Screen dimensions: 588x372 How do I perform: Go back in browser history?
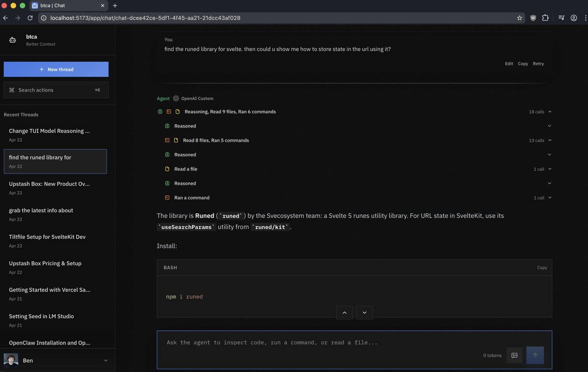(5, 18)
